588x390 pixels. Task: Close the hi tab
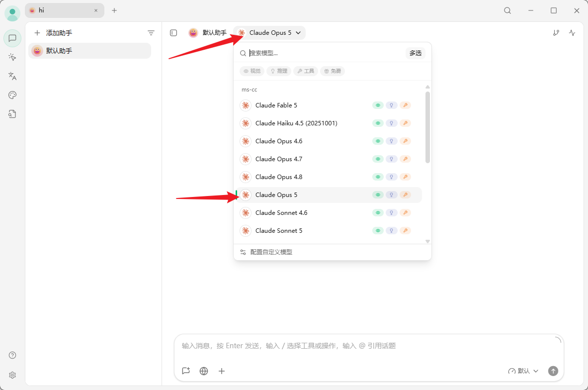click(x=96, y=10)
